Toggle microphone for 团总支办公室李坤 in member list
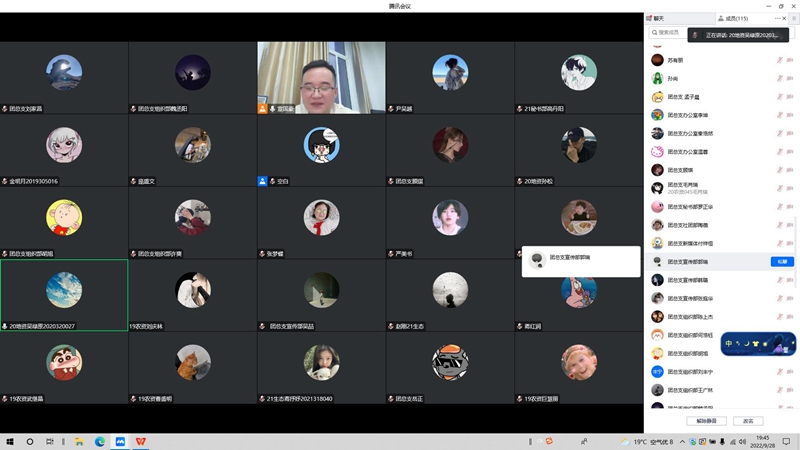 point(779,115)
